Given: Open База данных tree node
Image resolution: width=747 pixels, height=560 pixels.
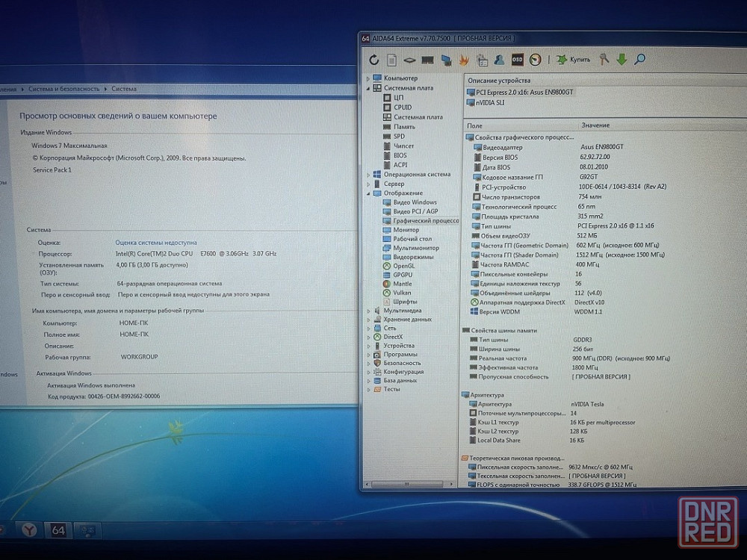Looking at the screenshot, I should coord(395,381).
